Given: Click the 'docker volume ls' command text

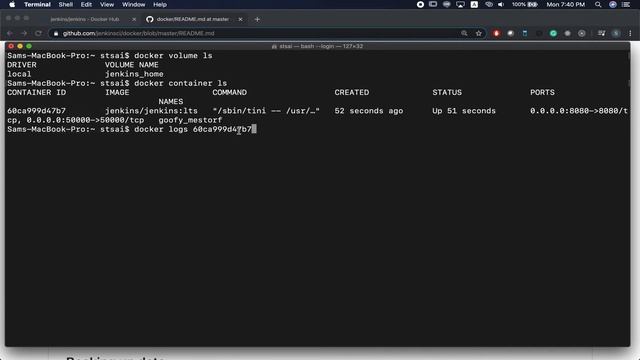Looking at the screenshot, I should click(173, 56).
